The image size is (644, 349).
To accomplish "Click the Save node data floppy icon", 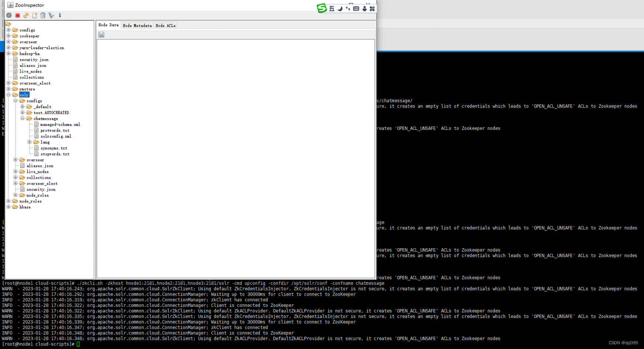I will (x=101, y=35).
